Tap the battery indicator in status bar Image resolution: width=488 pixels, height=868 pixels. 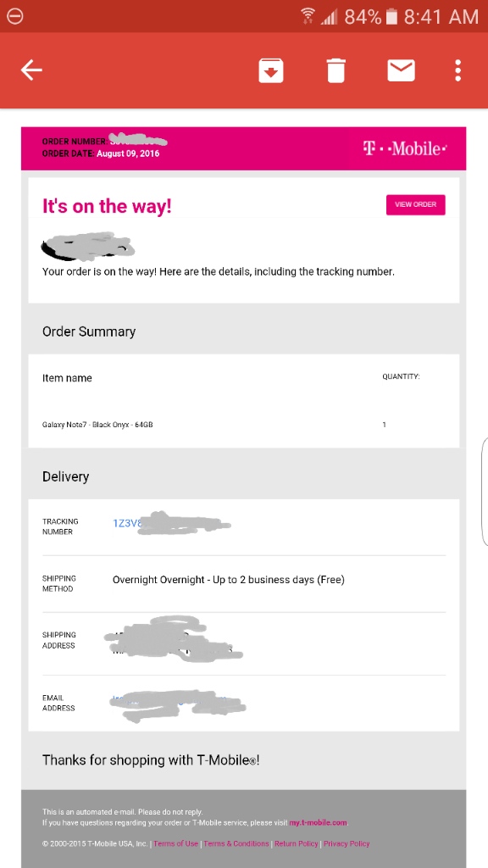(391, 17)
